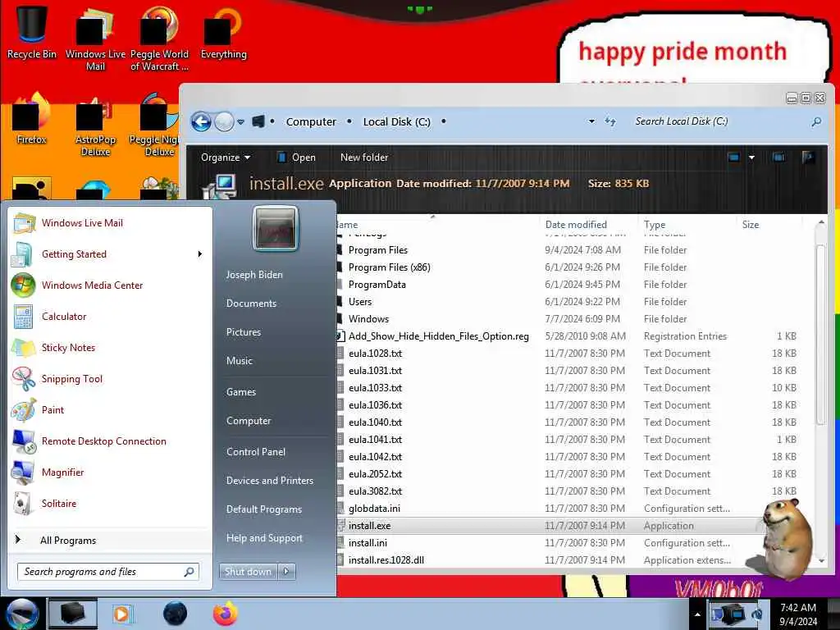The height and width of the screenshot is (630, 840).
Task: Click the taskbar clock showing 7:42 AM
Action: pos(798,614)
